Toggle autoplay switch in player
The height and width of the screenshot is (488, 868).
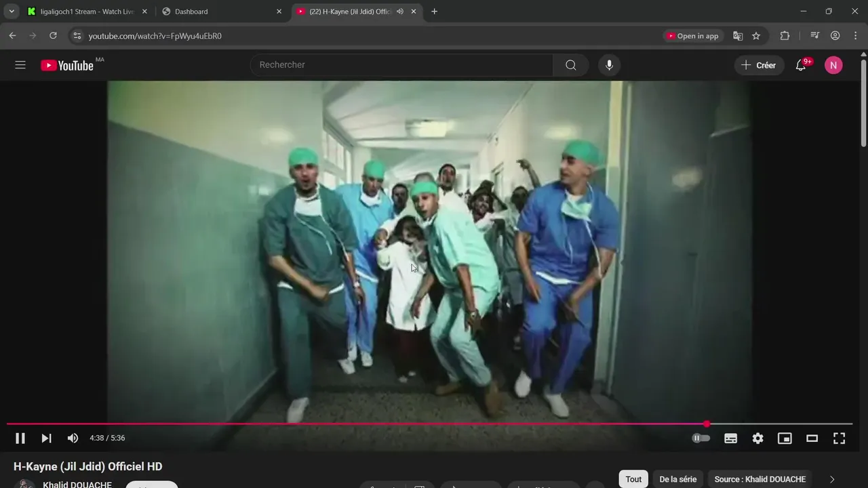[701, 439]
